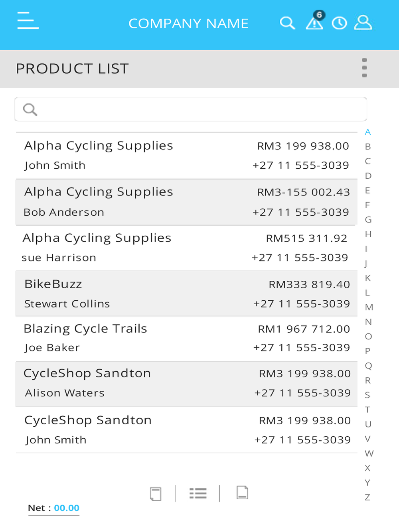Viewport: 399px width, 532px height.
Task: Switch to the list view icon
Action: 198,494
